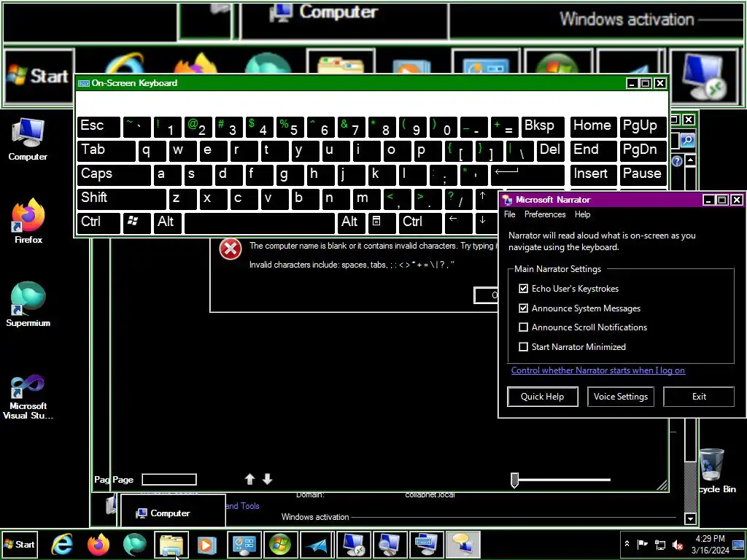747x560 pixels.
Task: Select the Firefox desktop shortcut
Action: point(28,222)
